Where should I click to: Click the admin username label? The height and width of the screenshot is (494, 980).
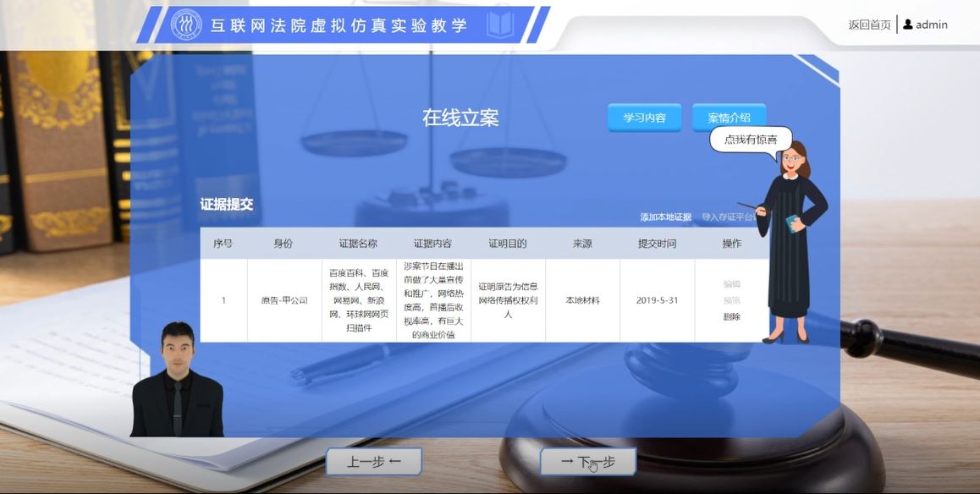(x=932, y=25)
